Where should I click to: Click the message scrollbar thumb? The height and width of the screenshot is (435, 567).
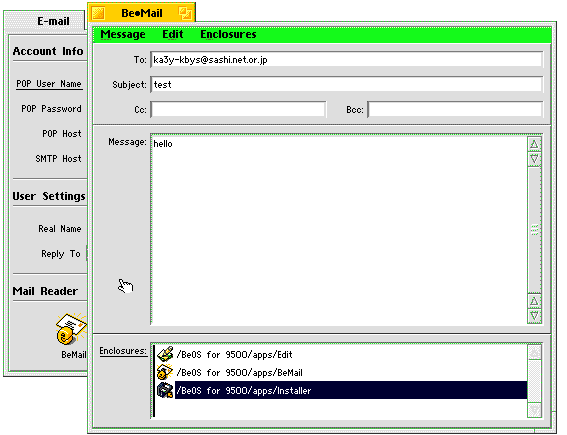pyautogui.click(x=534, y=230)
